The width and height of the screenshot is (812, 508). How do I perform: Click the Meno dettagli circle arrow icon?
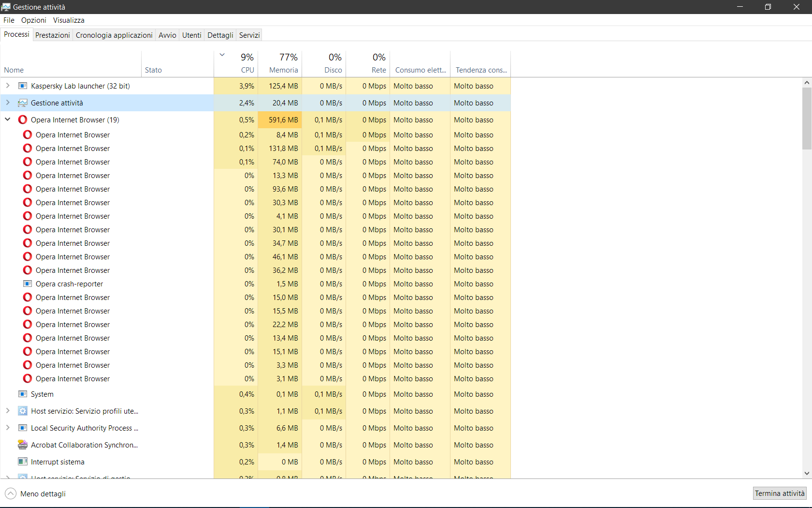coord(10,493)
